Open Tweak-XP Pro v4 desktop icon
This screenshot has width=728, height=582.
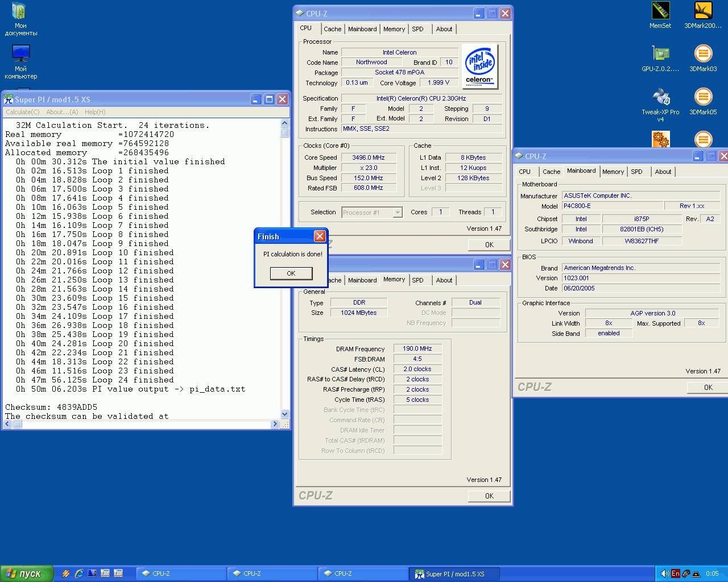[660, 105]
